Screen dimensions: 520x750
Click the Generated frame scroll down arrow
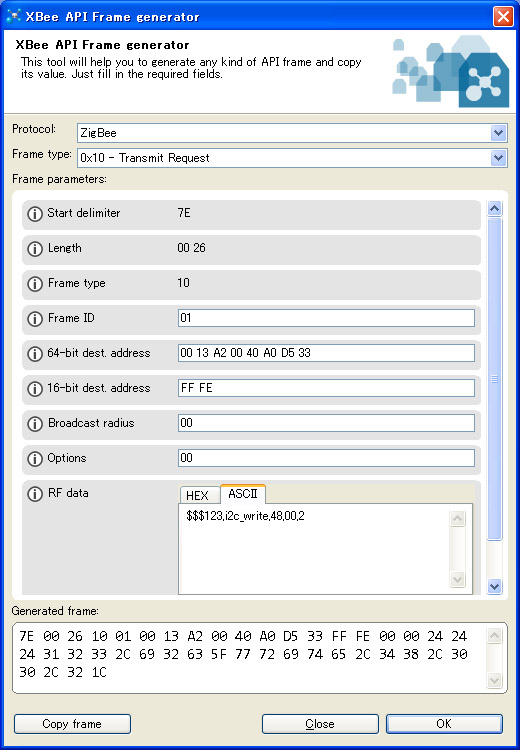pos(494,680)
